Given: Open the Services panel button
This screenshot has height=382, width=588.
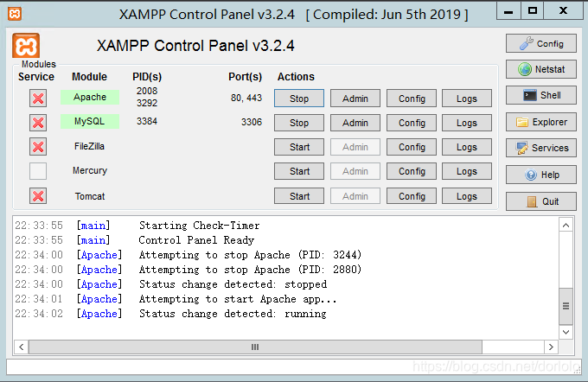Looking at the screenshot, I should click(540, 148).
